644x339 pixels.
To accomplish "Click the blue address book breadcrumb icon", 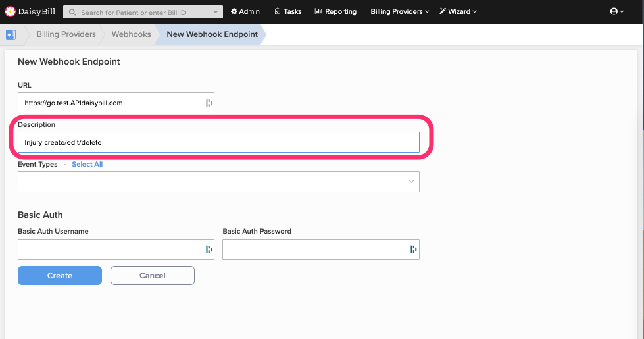I will [x=11, y=34].
